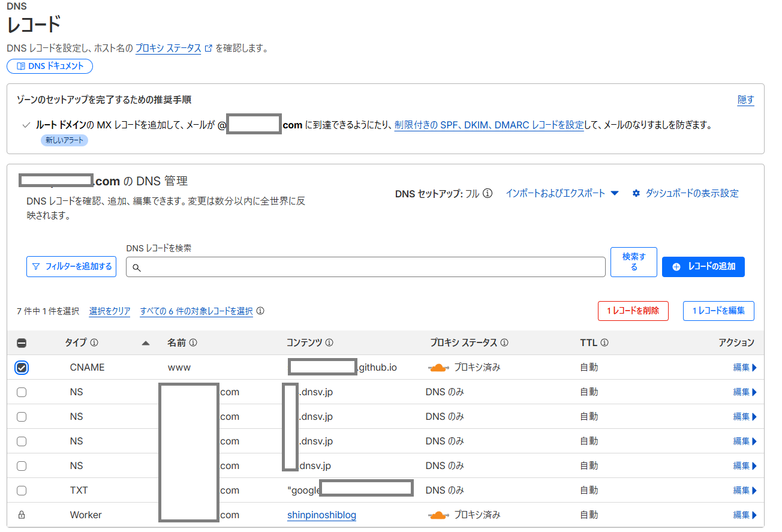Check the third NS record checkbox
The width and height of the screenshot is (782, 532).
point(22,441)
